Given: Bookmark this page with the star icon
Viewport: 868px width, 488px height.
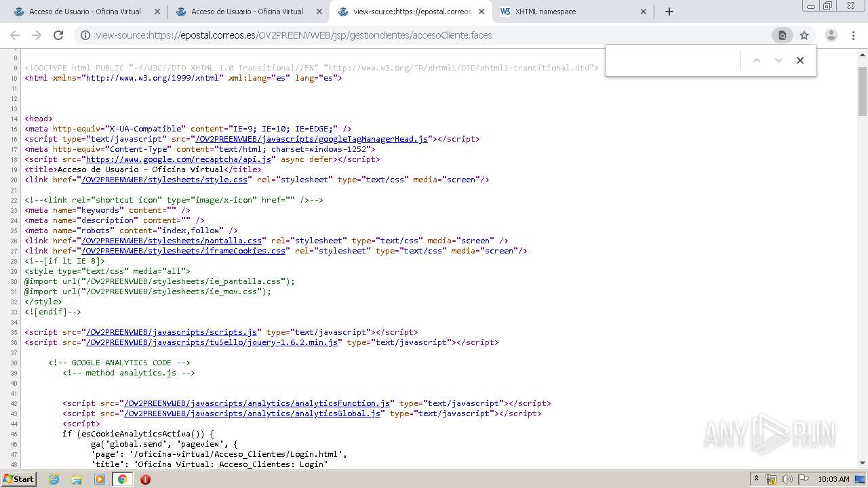Looking at the screenshot, I should (x=804, y=35).
